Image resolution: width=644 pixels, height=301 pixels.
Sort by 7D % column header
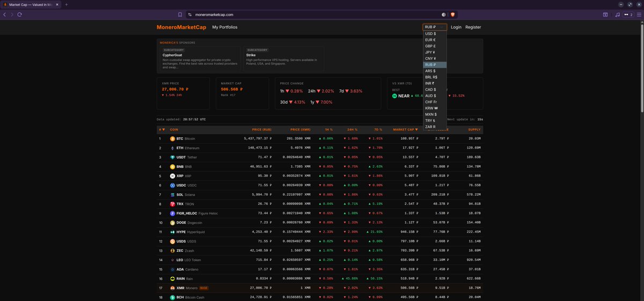378,129
